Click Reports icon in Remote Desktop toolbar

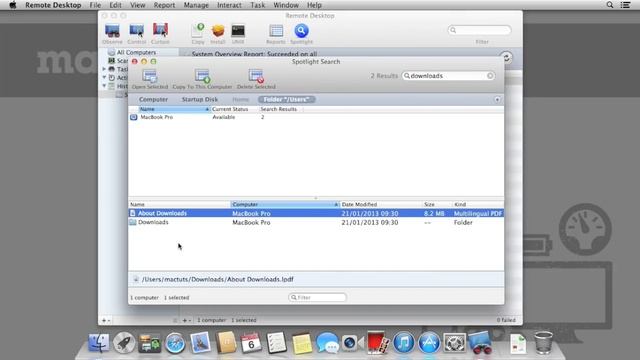point(276,31)
